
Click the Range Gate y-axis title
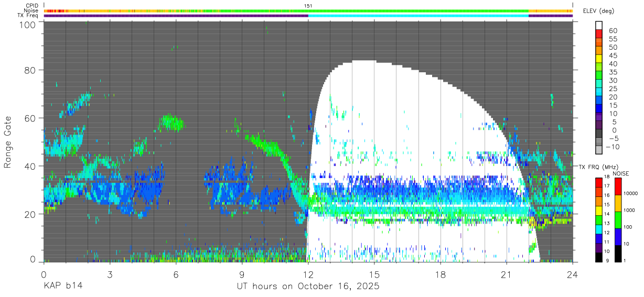coord(8,142)
